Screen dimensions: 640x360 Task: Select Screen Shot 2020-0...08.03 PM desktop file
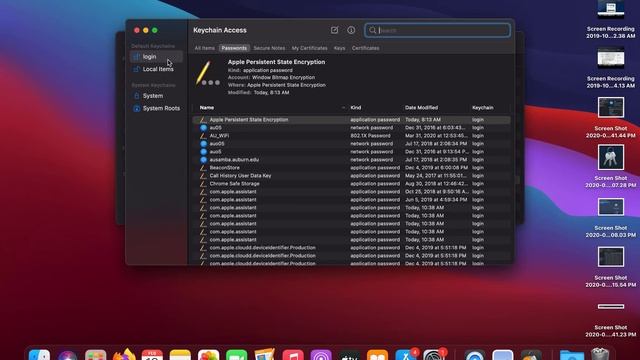tap(611, 217)
